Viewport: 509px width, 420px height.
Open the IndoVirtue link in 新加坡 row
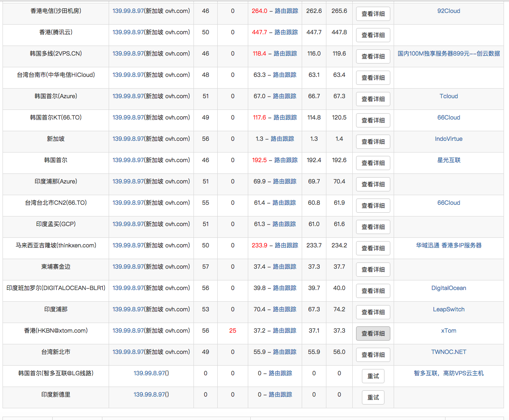click(448, 139)
